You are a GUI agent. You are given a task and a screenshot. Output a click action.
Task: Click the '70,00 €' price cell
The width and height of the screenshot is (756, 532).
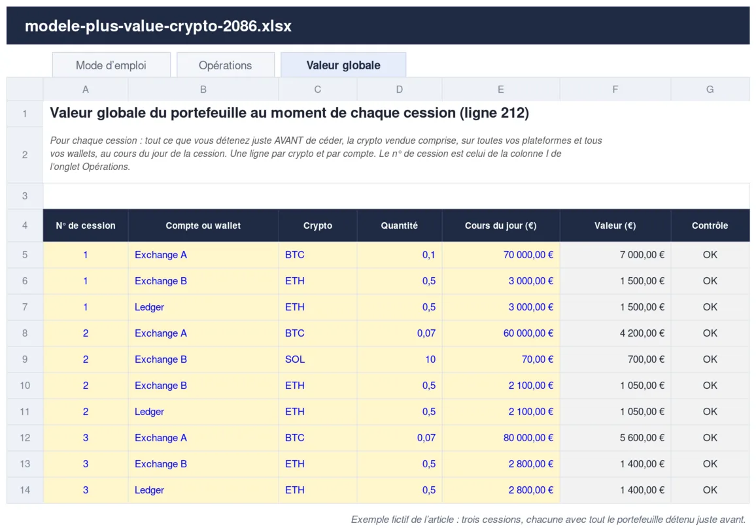click(x=501, y=359)
